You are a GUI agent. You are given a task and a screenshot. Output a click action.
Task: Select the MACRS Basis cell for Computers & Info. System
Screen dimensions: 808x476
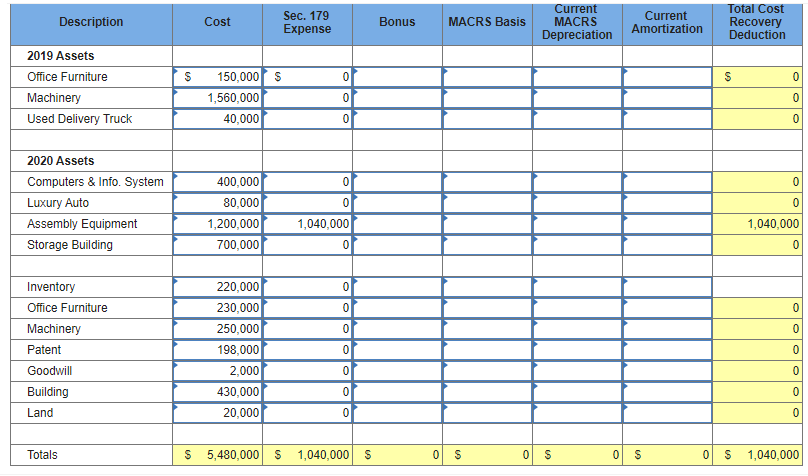coord(487,182)
